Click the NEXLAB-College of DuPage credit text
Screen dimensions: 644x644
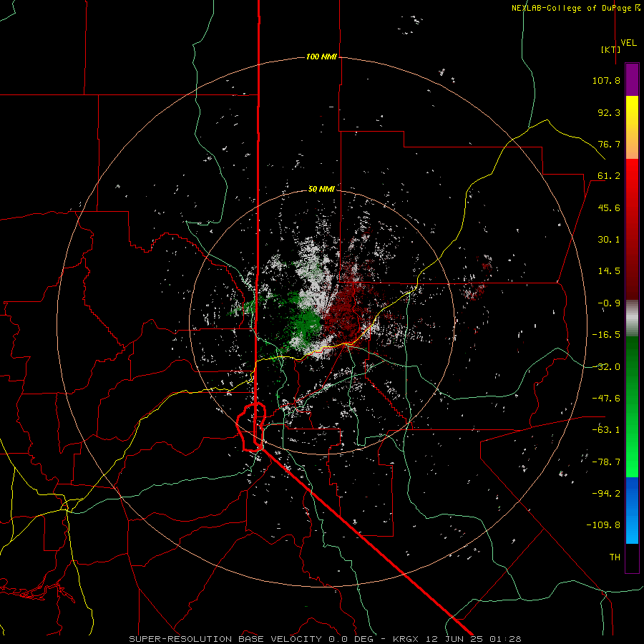click(x=575, y=8)
